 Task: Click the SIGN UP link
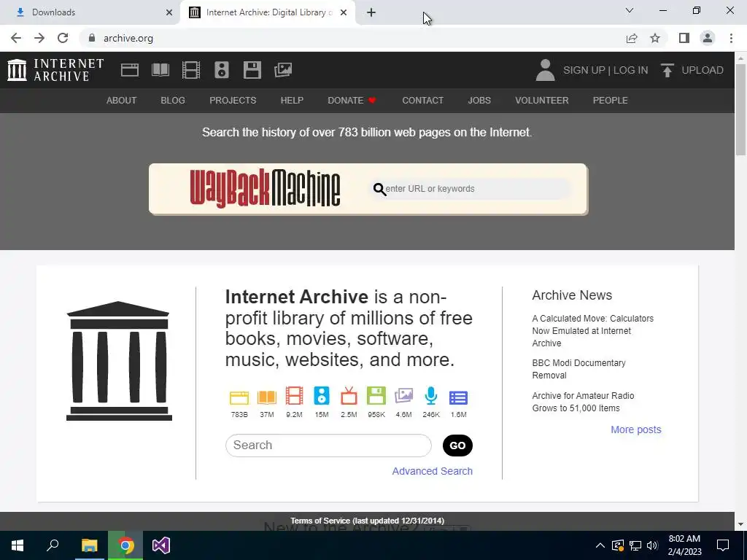click(x=584, y=70)
